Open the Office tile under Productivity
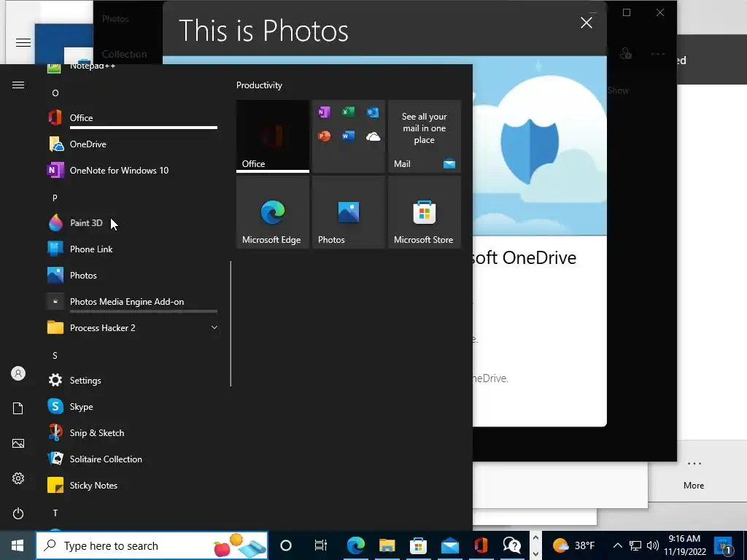 tap(273, 136)
